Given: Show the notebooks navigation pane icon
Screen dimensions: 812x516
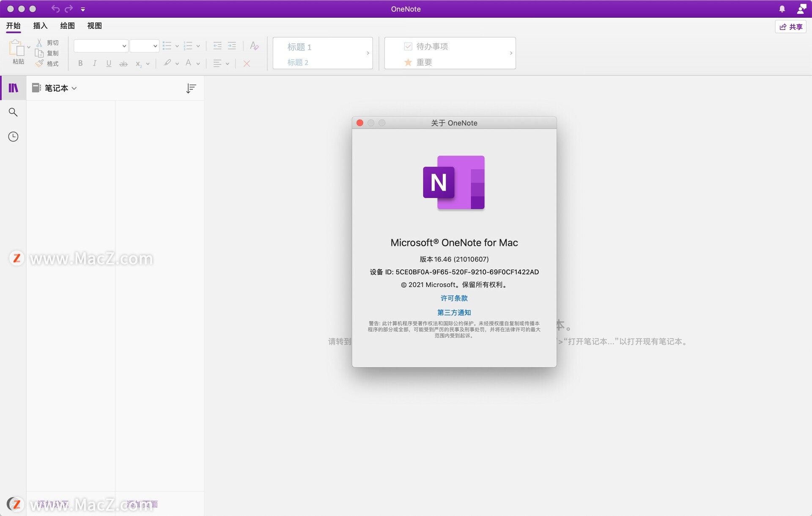Looking at the screenshot, I should (x=14, y=88).
